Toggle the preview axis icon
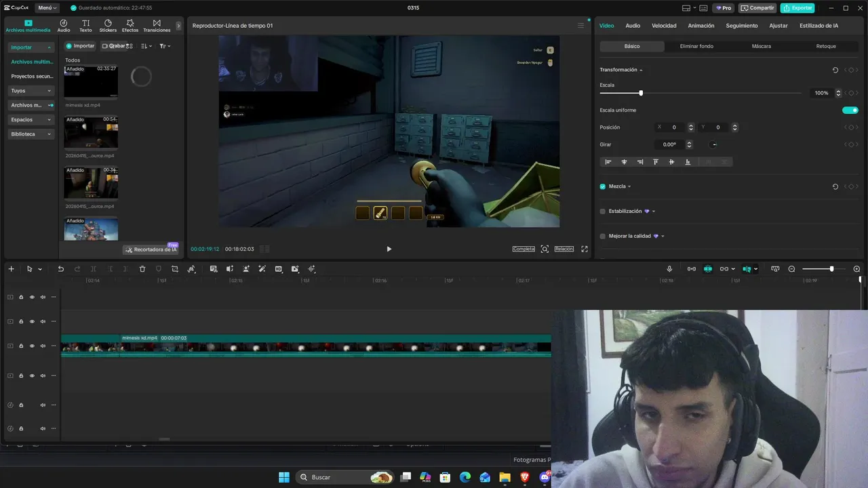Screen dimensions: 868x488 click(x=747, y=269)
